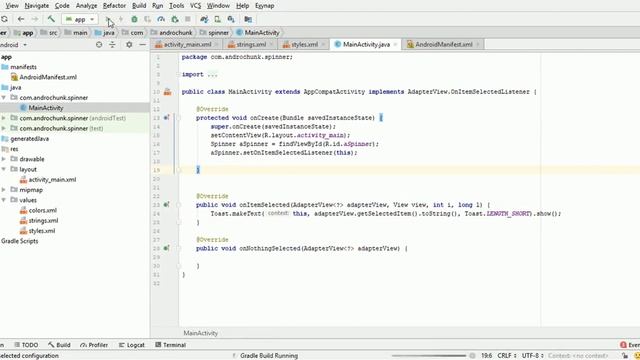
Task: Collapse the layout folder
Action: click(x=4, y=169)
